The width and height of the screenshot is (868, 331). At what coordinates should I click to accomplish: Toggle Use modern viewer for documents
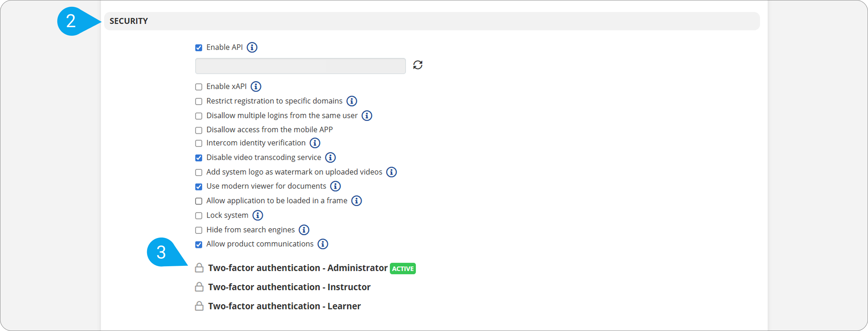point(199,187)
